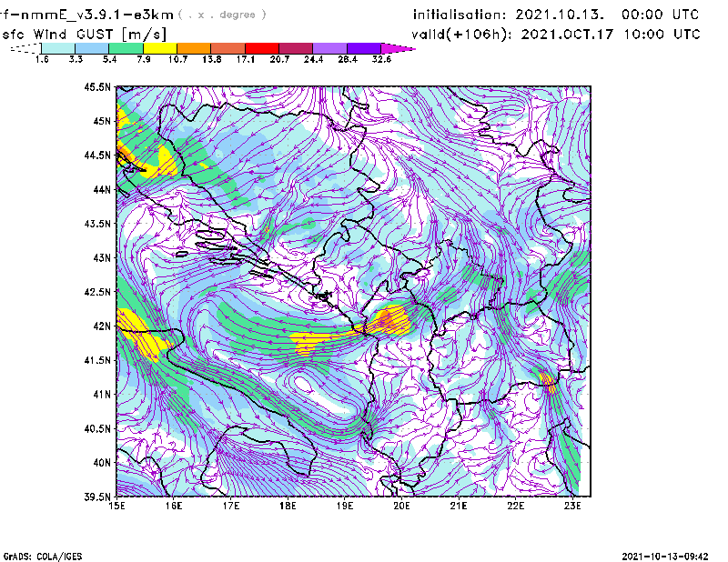The image size is (728, 562).
Task: Click the legend value 13.8
Action: click(212, 59)
